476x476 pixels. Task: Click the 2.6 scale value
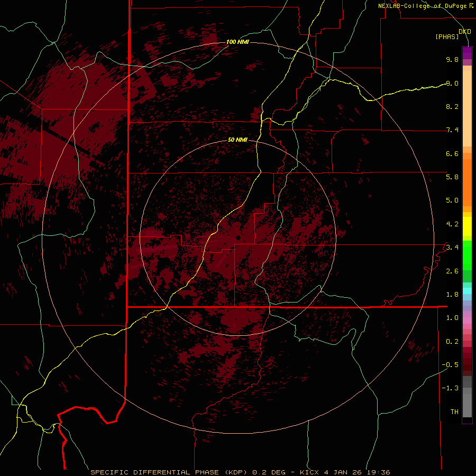[452, 271]
